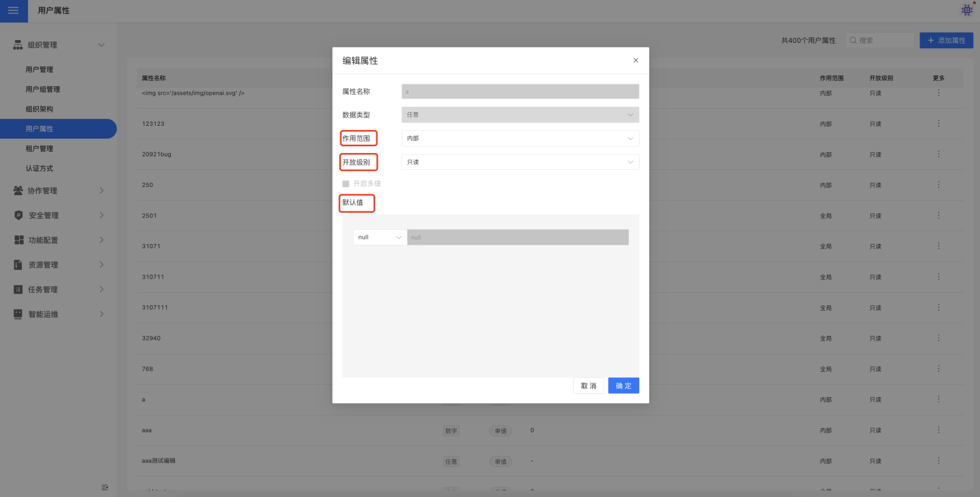Collapse the 组织管理 section chevron
The width and height of the screenshot is (980, 497).
click(101, 45)
